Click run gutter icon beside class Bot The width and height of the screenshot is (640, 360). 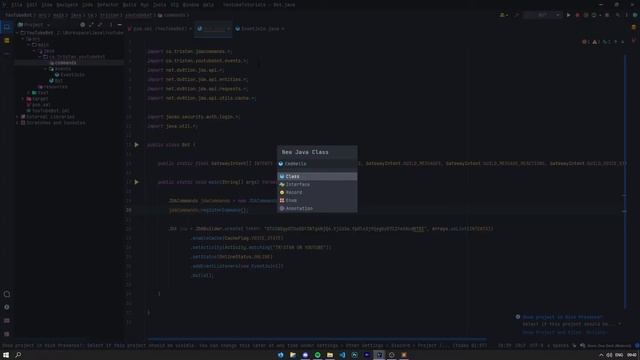pos(137,145)
